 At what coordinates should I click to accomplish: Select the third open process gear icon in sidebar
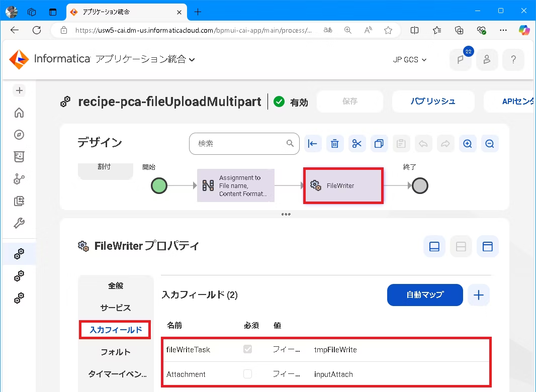[x=19, y=298]
